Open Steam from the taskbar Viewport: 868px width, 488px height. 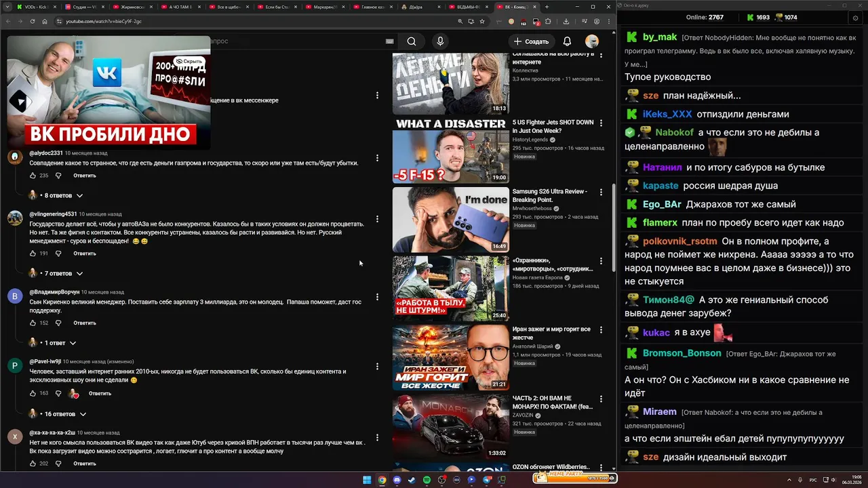tap(412, 480)
